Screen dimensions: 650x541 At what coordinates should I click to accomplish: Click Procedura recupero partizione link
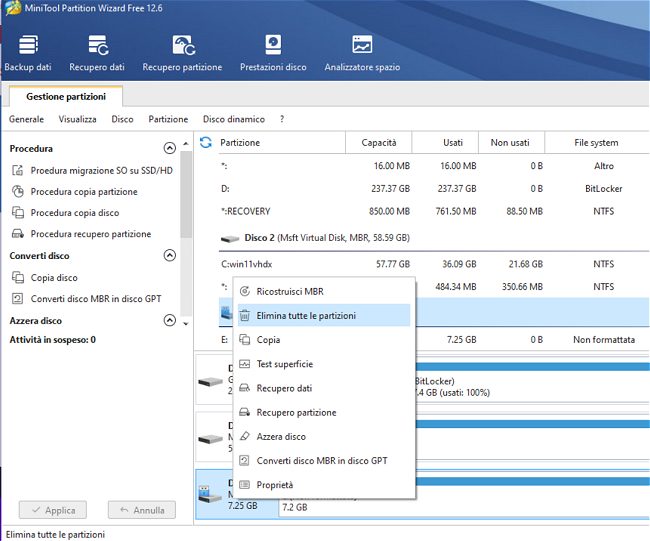click(x=91, y=234)
